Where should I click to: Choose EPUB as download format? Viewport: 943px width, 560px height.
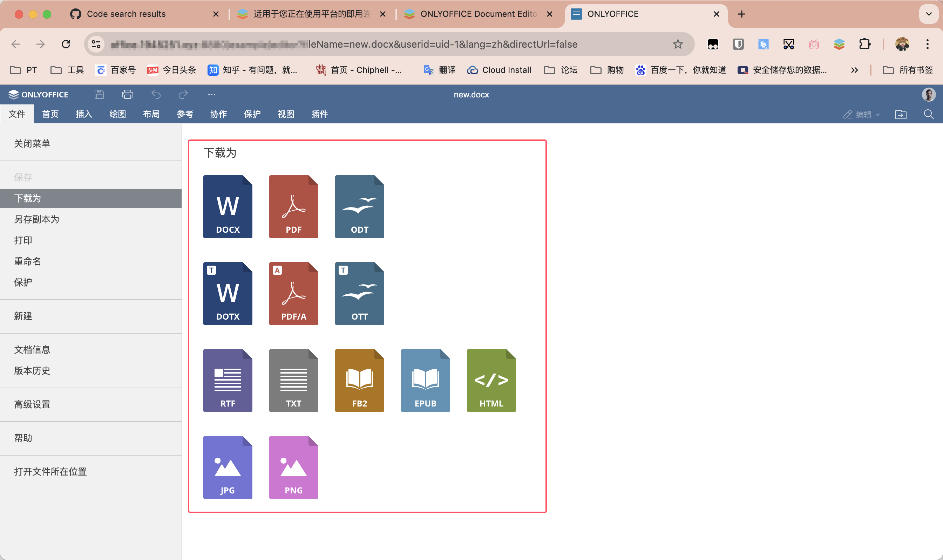(x=426, y=380)
